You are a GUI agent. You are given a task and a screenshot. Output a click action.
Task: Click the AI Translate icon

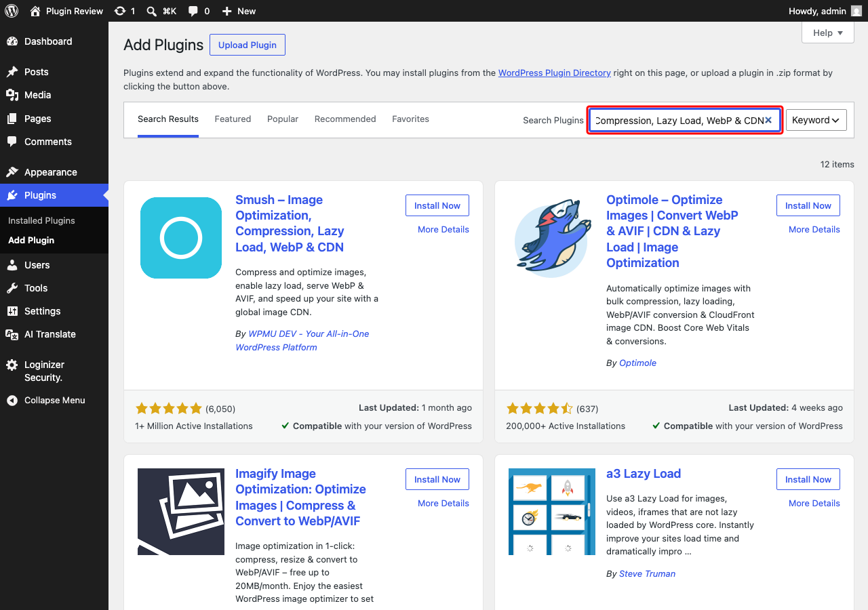(x=12, y=334)
